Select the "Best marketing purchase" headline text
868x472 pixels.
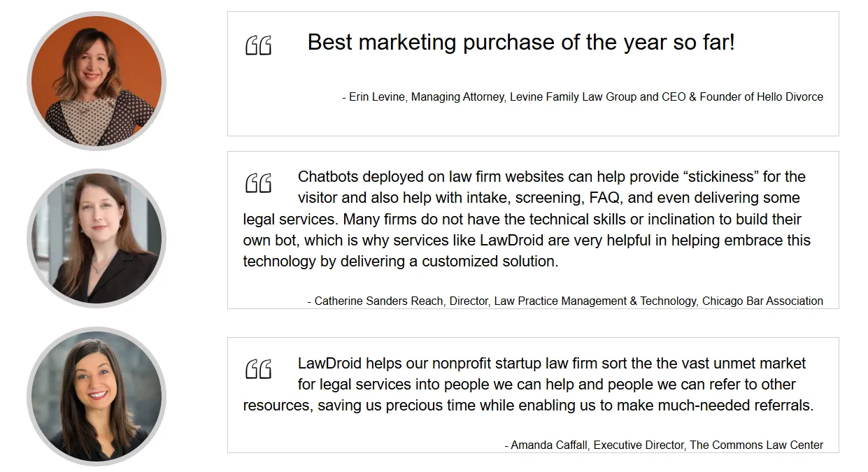coord(521,43)
